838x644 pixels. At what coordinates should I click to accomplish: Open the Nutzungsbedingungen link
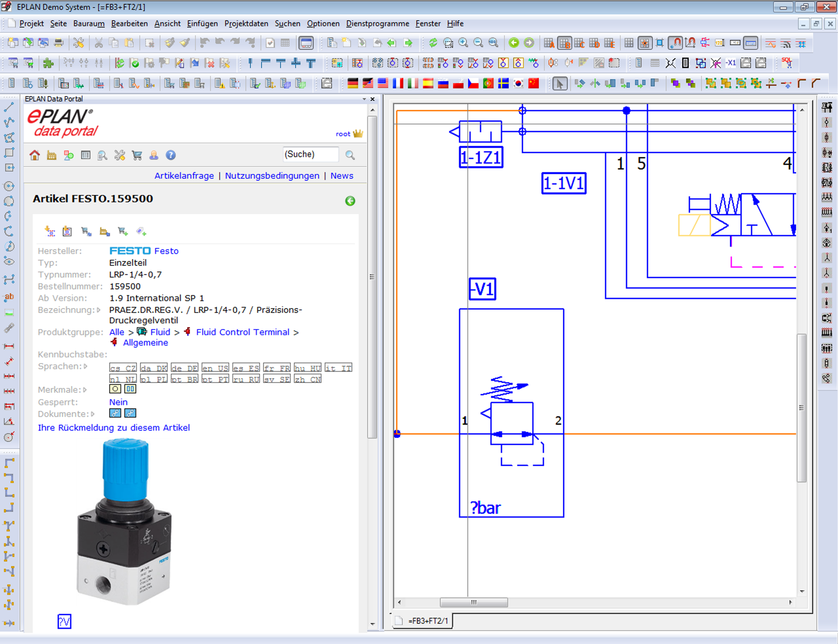point(272,176)
